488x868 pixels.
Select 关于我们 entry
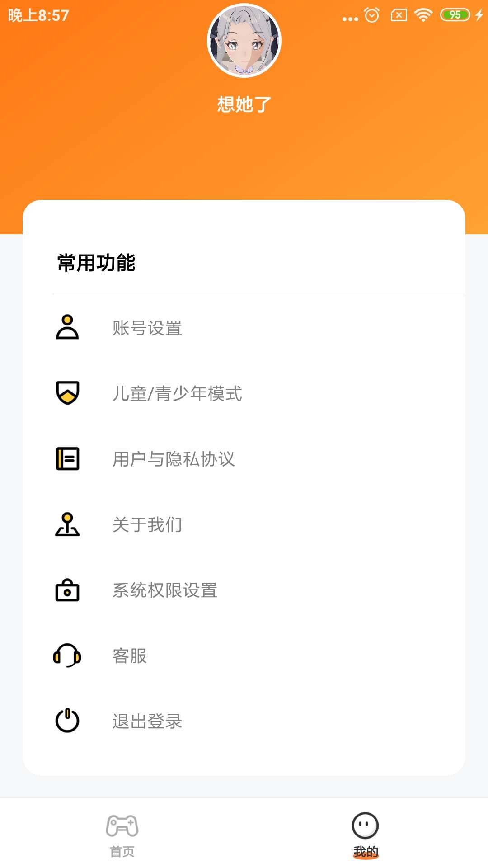coord(147,525)
